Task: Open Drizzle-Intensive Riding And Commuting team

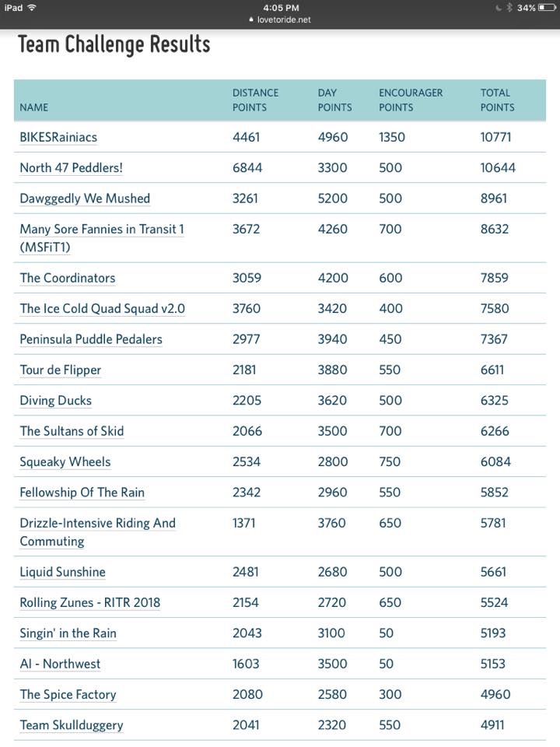Action: tap(97, 523)
